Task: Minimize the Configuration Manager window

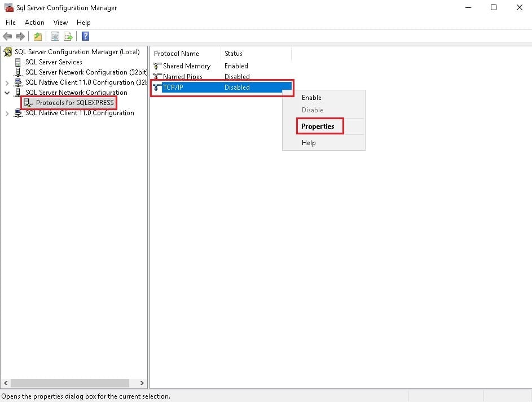Action: 468,7
